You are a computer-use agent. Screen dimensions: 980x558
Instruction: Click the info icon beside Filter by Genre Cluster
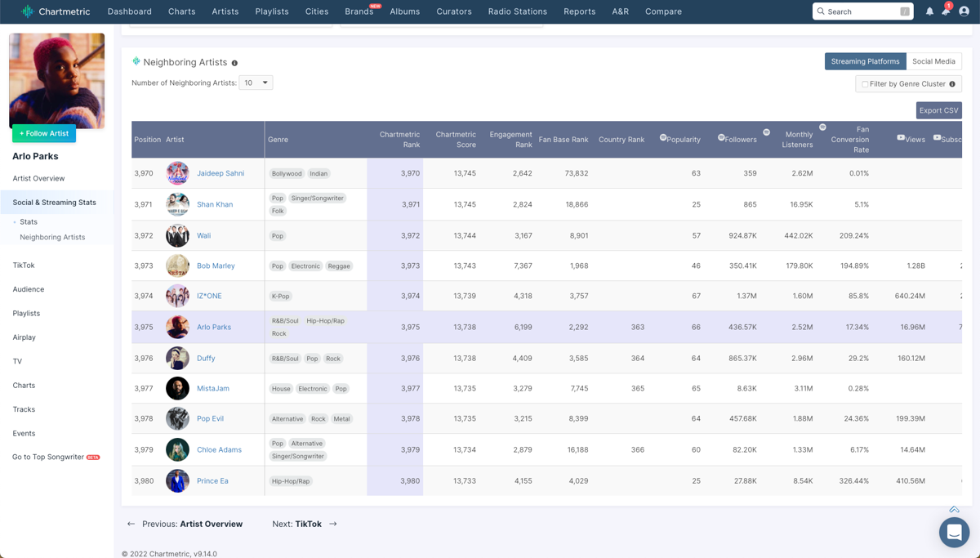click(x=952, y=84)
